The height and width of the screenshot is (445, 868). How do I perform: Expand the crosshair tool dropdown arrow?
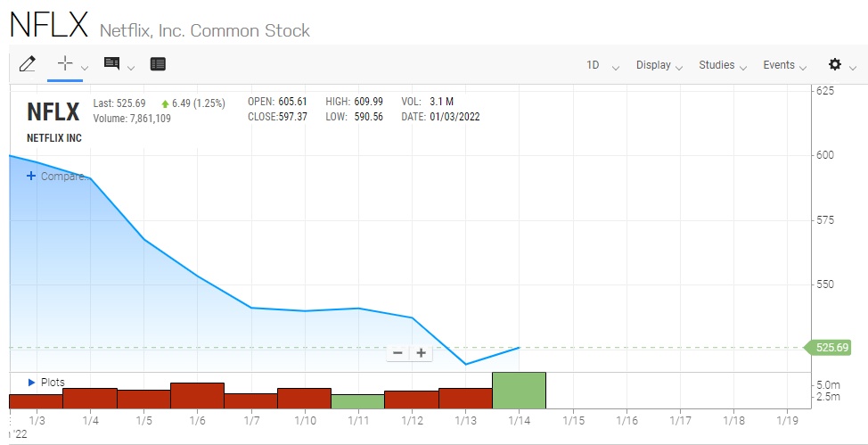click(85, 67)
